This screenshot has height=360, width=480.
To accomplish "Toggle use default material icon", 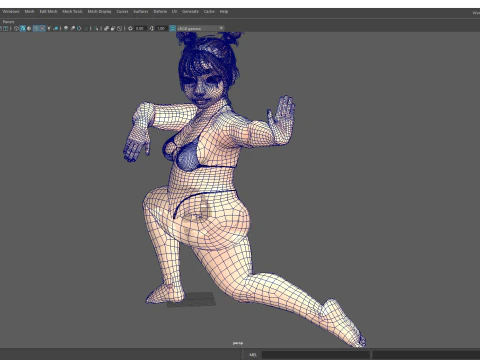I will coord(29,28).
